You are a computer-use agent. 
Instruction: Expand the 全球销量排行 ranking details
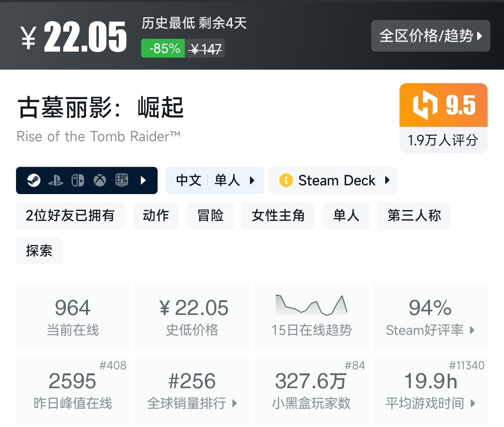point(234,404)
